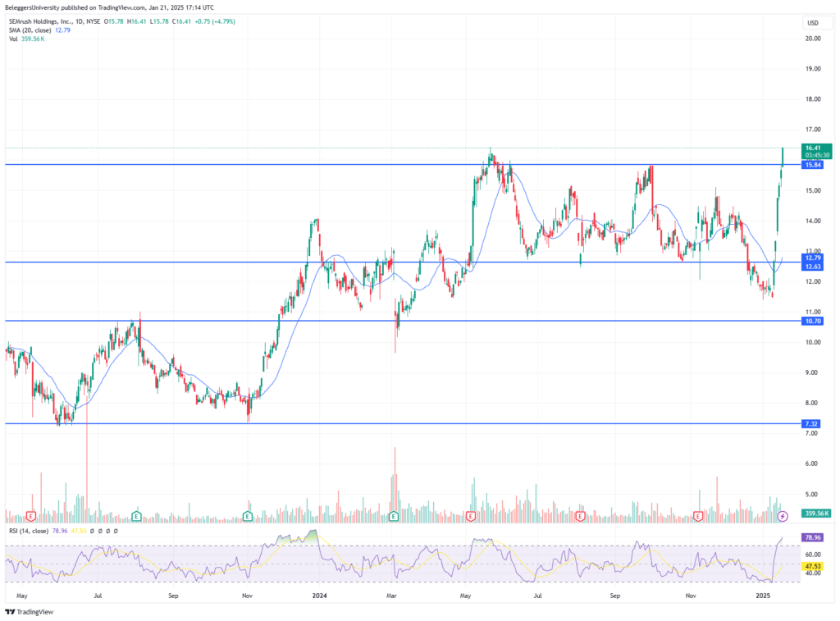Click the 18.00 price axis label
Image resolution: width=840 pixels, height=621 pixels.
813,99
